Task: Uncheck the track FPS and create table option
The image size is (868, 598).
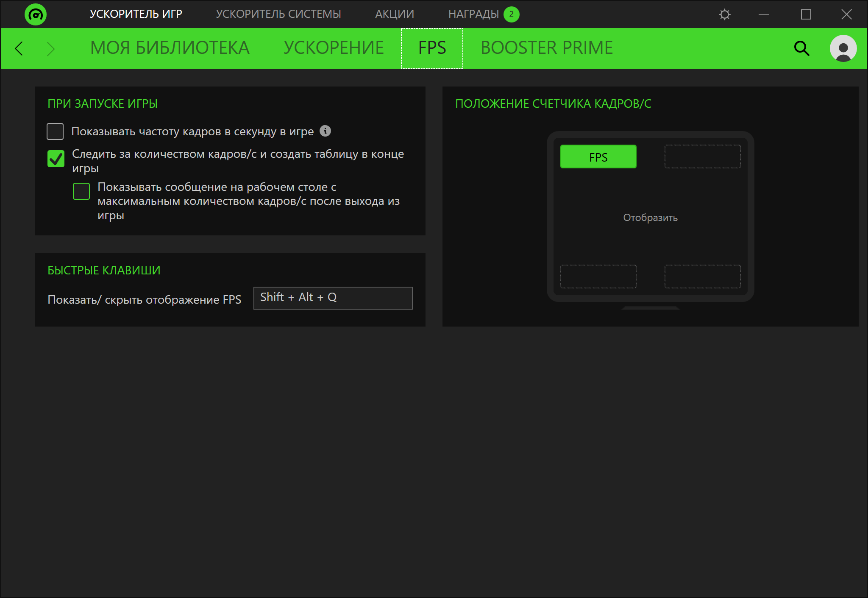Action: click(x=56, y=159)
